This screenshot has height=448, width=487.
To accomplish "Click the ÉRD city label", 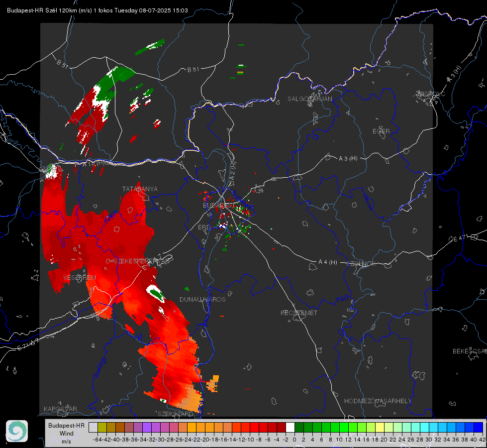I will (204, 227).
